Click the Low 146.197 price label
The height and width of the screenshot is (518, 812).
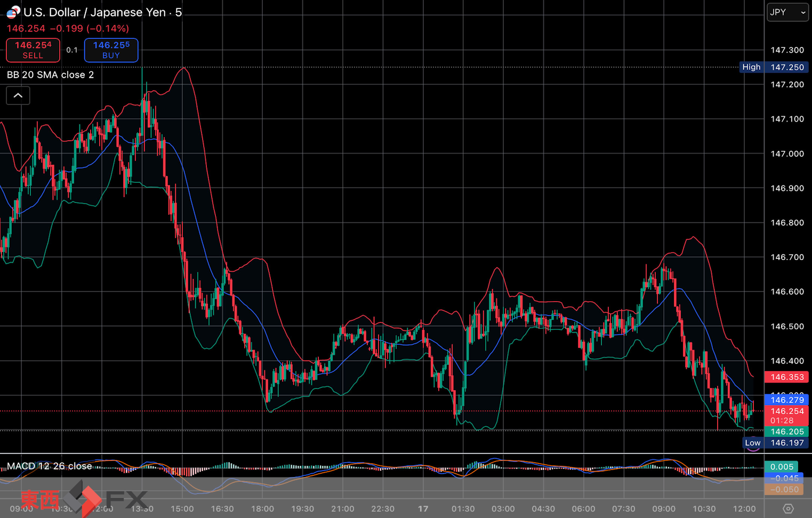pyautogui.click(x=775, y=443)
